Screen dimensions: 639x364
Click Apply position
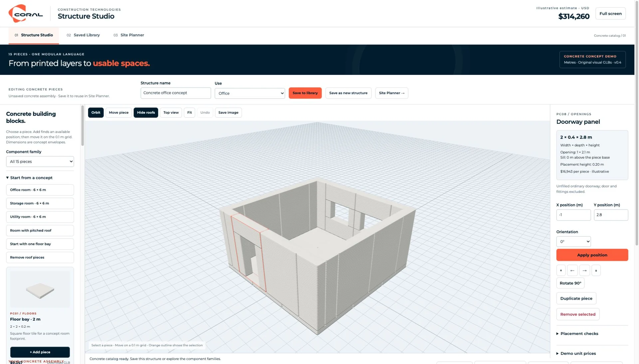[x=592, y=255]
